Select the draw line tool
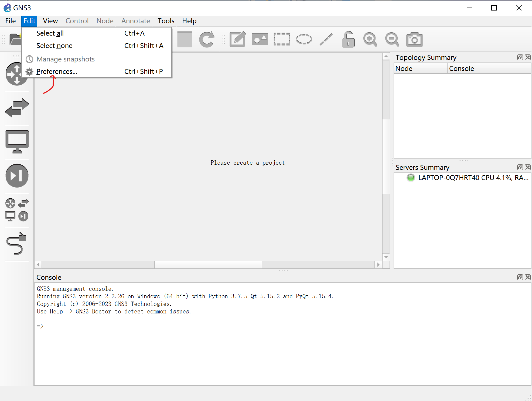This screenshot has height=401, width=532. [x=326, y=39]
